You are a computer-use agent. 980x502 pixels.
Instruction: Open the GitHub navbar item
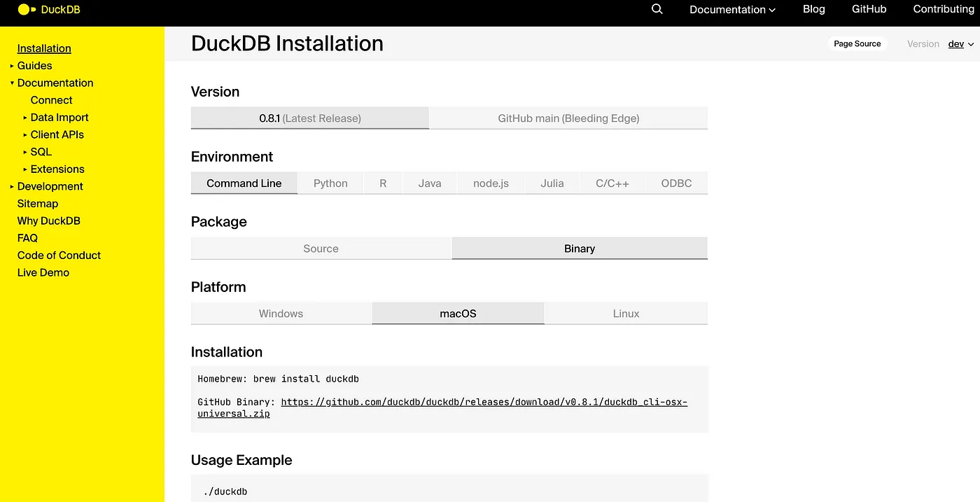coord(869,9)
